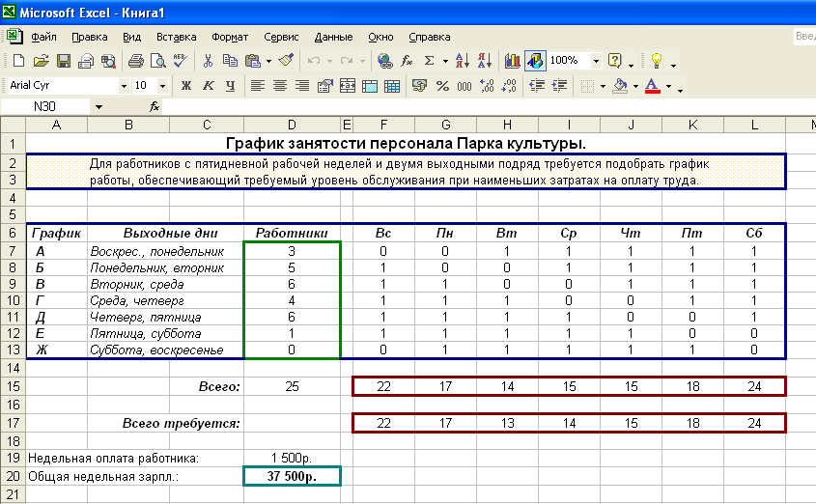The width and height of the screenshot is (816, 504).
Task: Click the Save floppy disk icon
Action: coord(64,61)
